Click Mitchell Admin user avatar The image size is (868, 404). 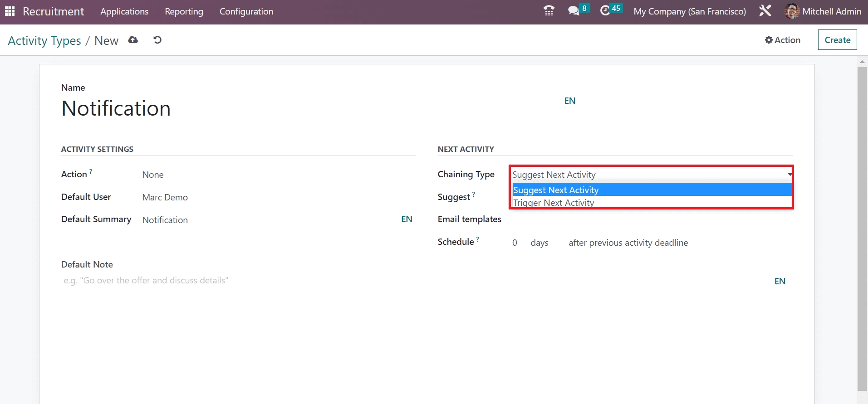pos(792,11)
